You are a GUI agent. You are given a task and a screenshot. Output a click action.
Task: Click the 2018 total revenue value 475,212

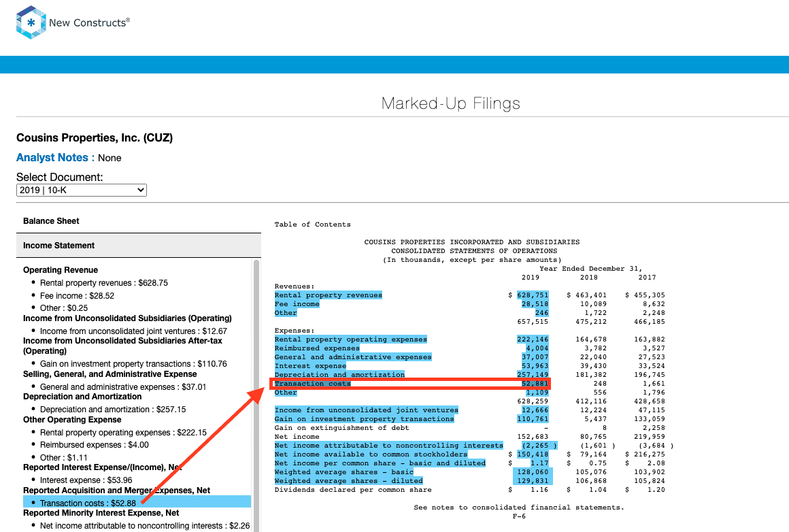[591, 322]
